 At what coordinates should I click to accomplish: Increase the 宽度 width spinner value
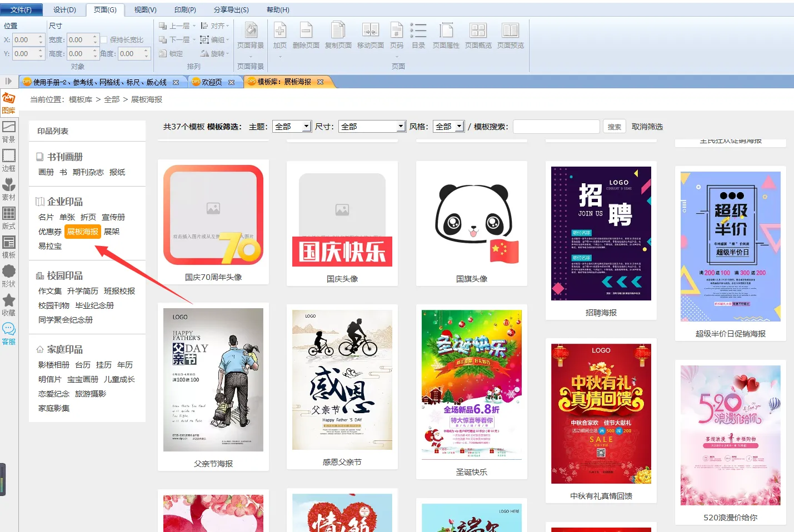[95, 37]
